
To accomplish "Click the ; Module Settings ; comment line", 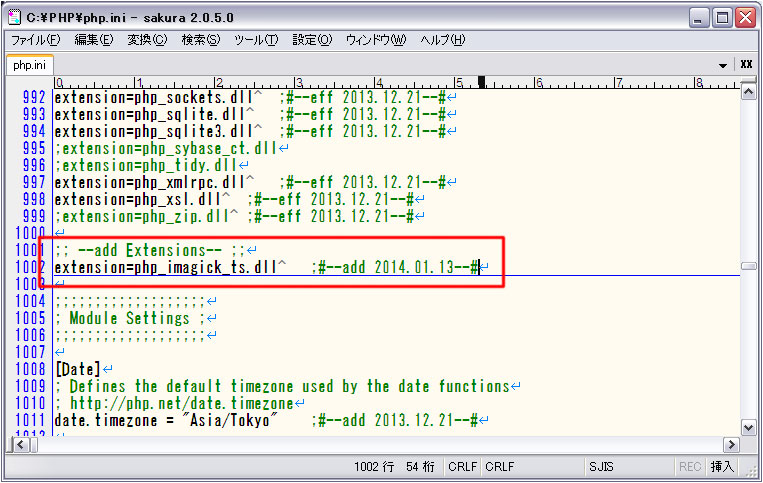I will (x=130, y=319).
